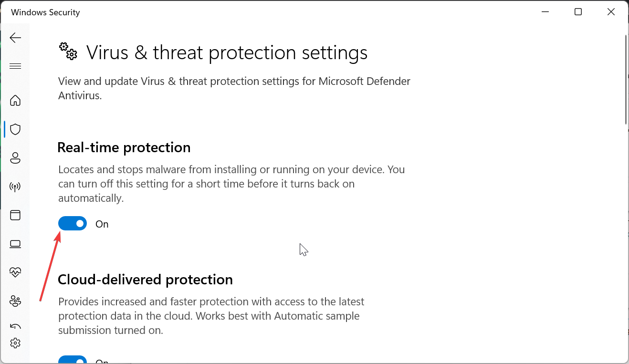
Task: Close the Windows Security window
Action: (x=611, y=12)
